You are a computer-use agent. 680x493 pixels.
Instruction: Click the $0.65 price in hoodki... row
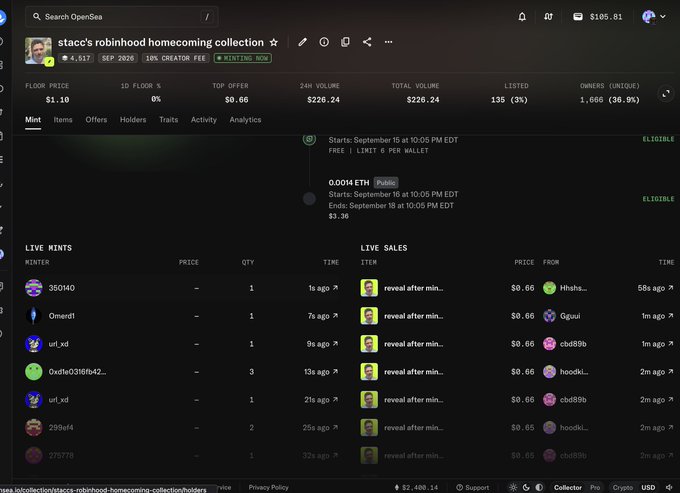(x=523, y=428)
